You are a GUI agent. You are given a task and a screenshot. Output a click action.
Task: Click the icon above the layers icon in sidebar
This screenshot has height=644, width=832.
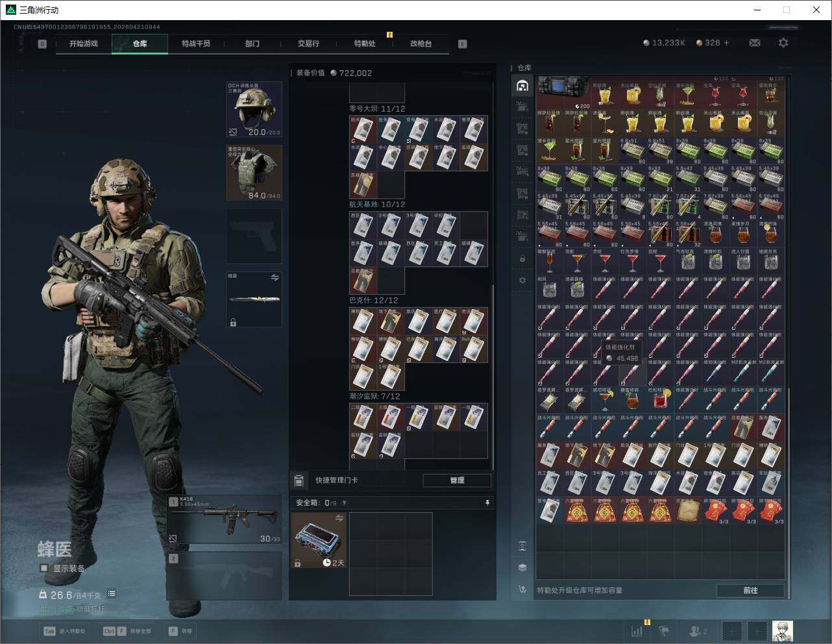(x=522, y=546)
